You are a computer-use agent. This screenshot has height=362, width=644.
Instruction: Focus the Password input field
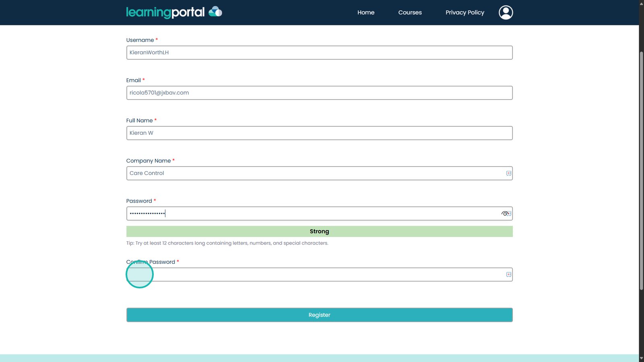314,214
